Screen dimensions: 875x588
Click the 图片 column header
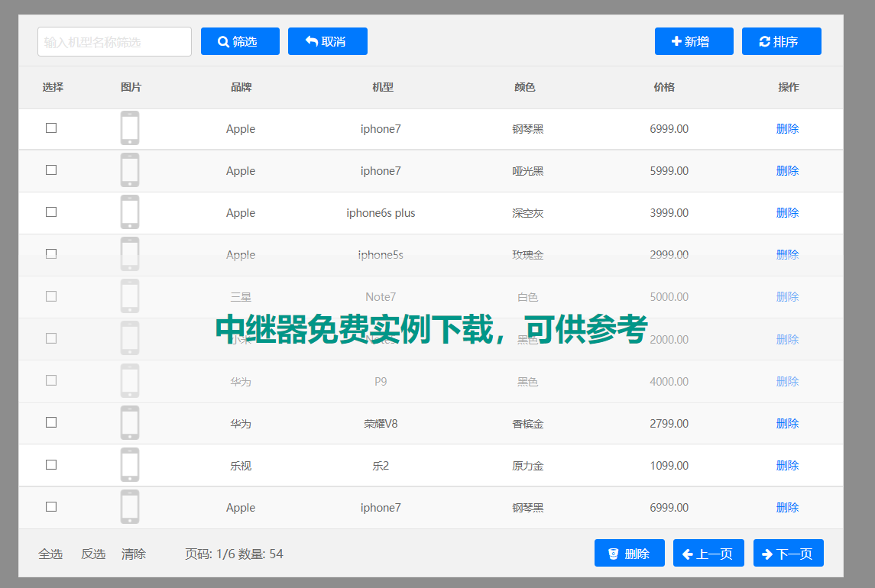[131, 87]
